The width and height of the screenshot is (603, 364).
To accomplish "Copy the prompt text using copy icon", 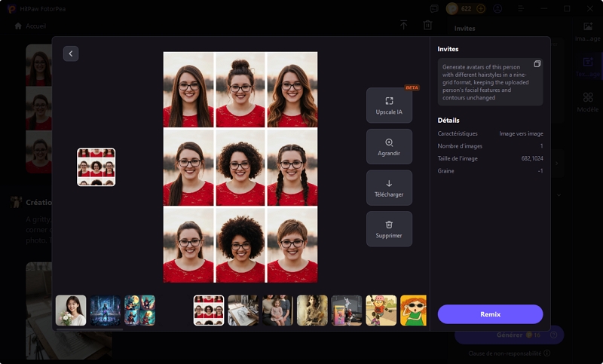I will [x=537, y=64].
